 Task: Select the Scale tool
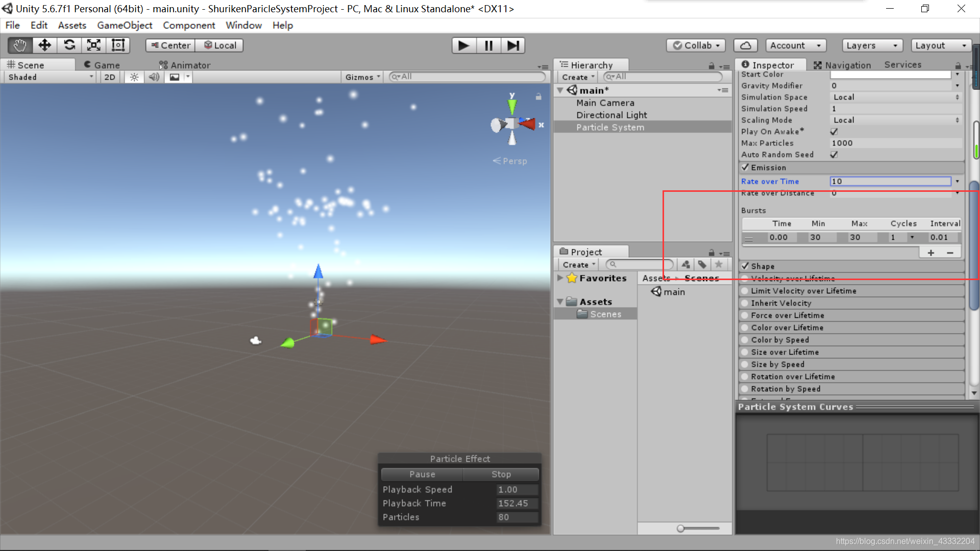[93, 45]
